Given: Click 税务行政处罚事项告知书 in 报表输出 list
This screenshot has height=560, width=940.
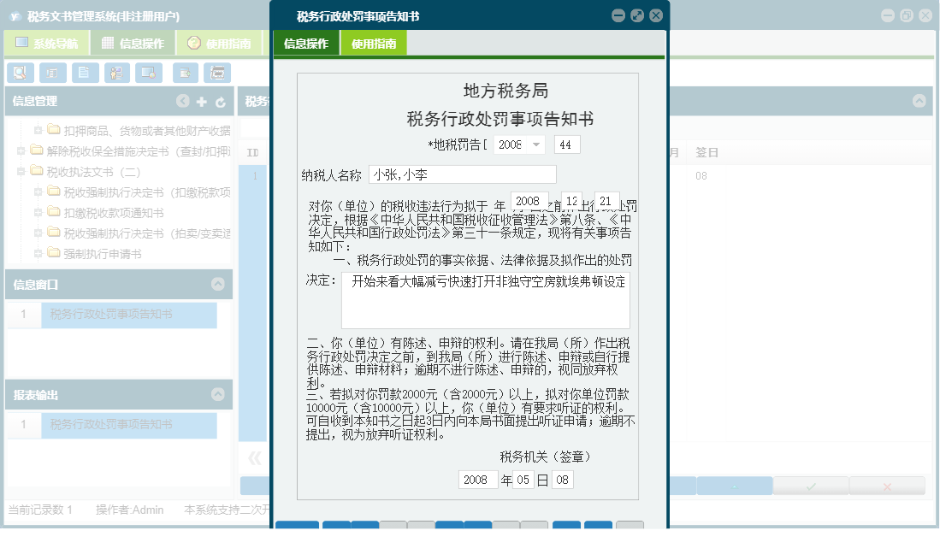Looking at the screenshot, I should [129, 425].
